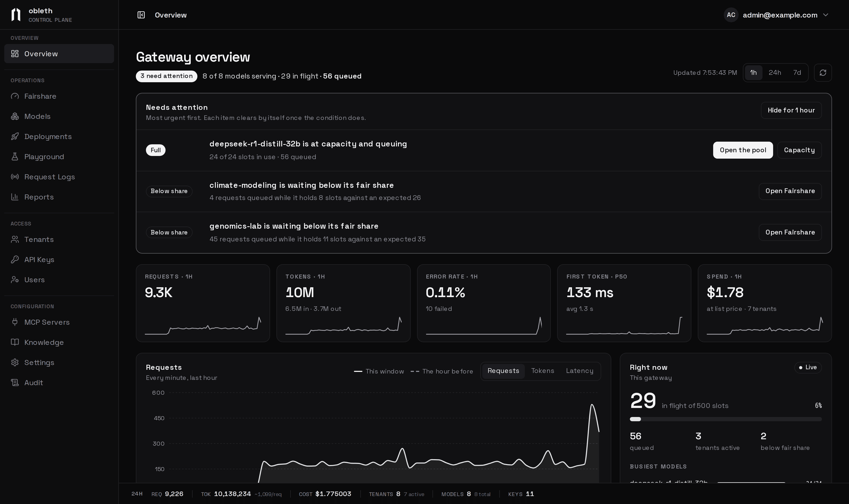This screenshot has width=849, height=504.
Task: Click the obleth logo icon
Action: point(16,15)
